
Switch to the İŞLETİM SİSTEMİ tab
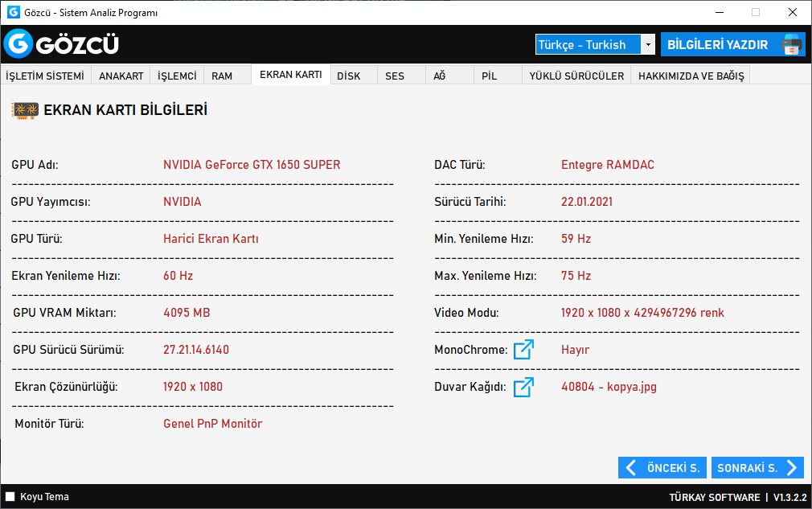(x=45, y=76)
